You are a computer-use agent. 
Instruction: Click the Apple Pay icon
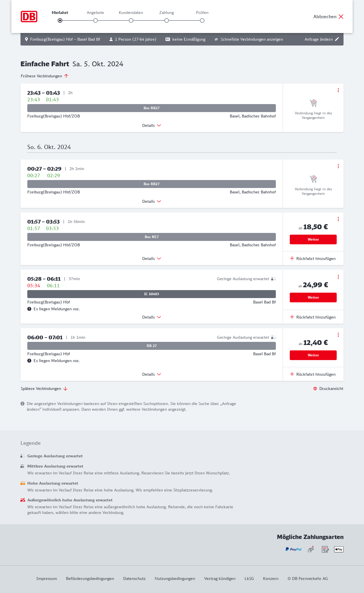coord(339,549)
